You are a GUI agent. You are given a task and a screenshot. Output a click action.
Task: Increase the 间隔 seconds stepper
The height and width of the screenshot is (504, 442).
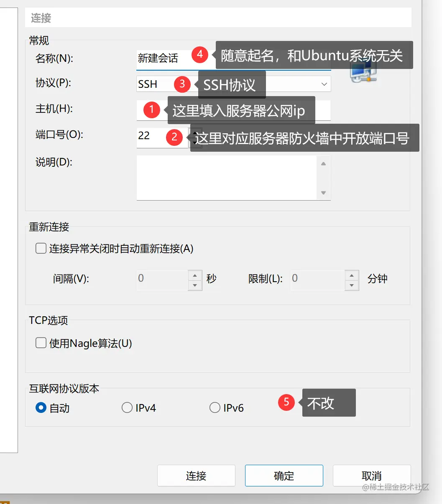point(195,275)
